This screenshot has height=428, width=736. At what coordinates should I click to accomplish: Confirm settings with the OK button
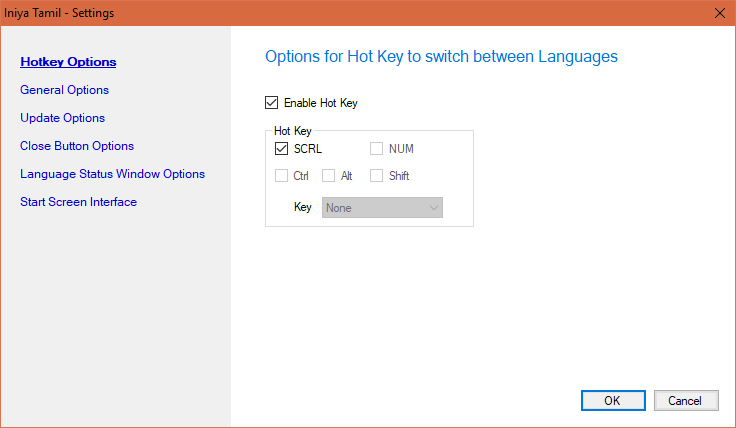[x=612, y=400]
